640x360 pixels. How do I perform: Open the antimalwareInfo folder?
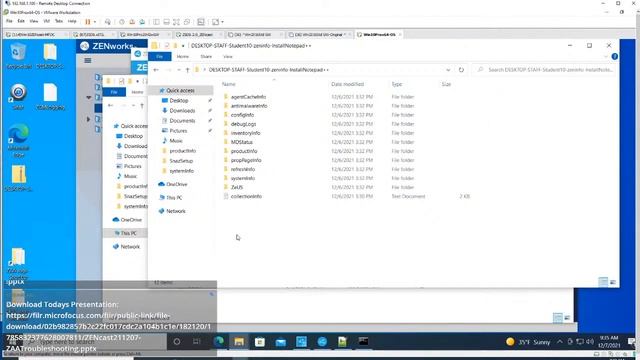tap(249, 106)
